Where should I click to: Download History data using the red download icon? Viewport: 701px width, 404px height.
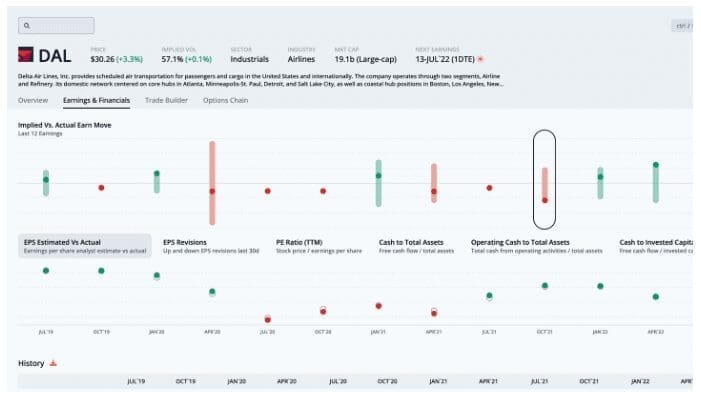coord(53,363)
